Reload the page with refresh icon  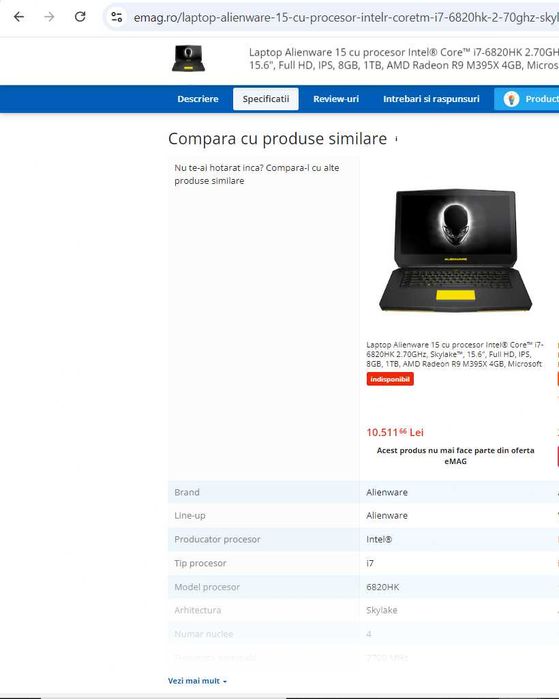coord(80,17)
